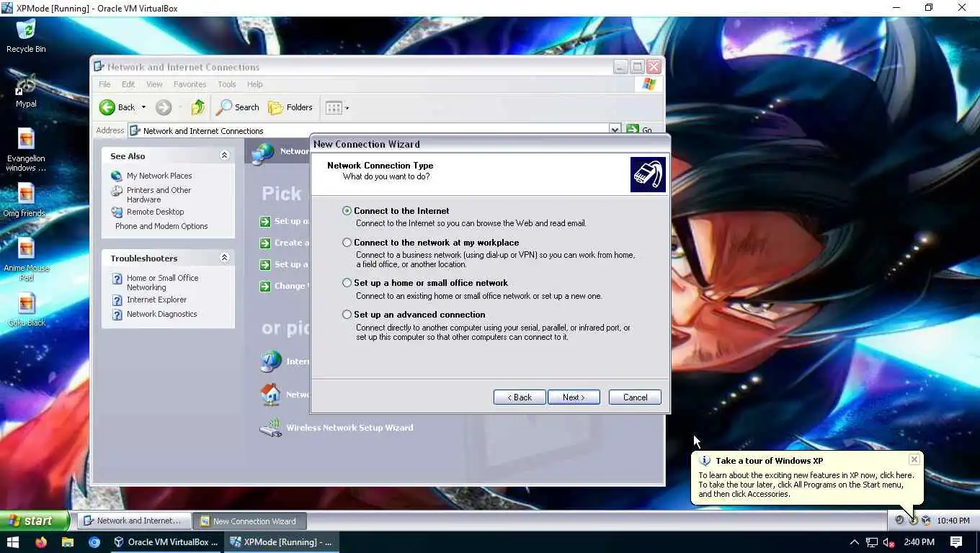Select Set up an advanced connection option

pos(347,315)
